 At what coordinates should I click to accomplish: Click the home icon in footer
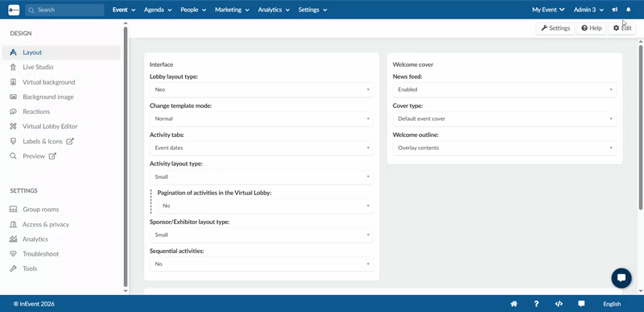tap(514, 304)
